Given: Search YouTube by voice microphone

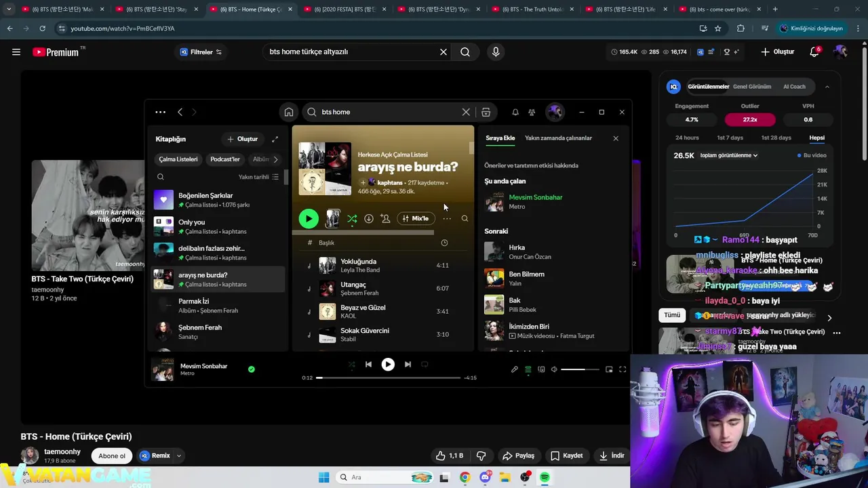Looking at the screenshot, I should [496, 52].
